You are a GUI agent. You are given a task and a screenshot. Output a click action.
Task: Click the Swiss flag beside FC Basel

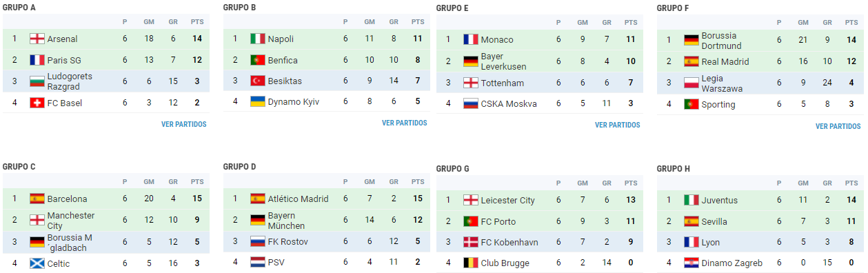(37, 103)
